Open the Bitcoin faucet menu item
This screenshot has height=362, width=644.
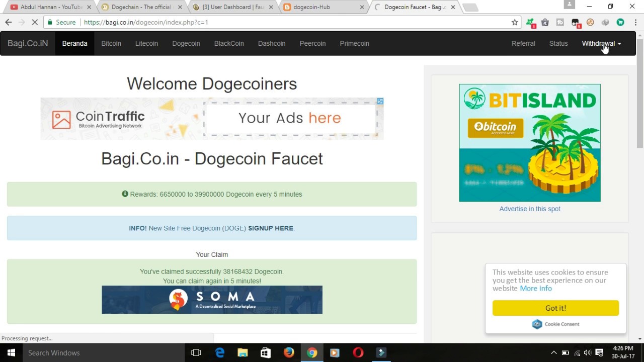[x=111, y=43]
